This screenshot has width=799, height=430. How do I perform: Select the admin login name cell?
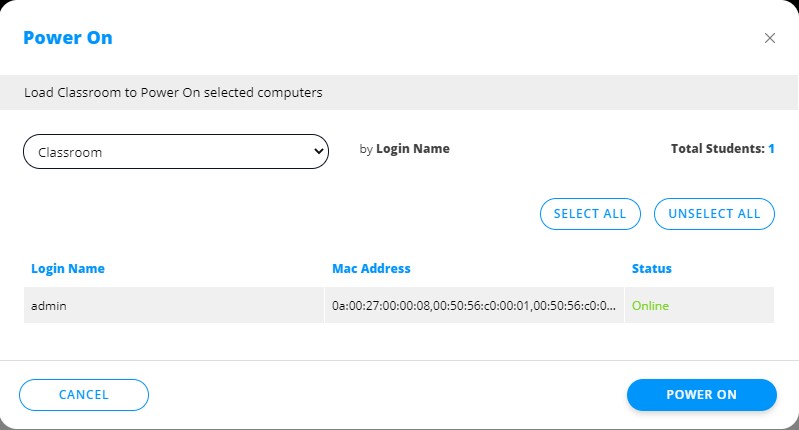pos(49,306)
